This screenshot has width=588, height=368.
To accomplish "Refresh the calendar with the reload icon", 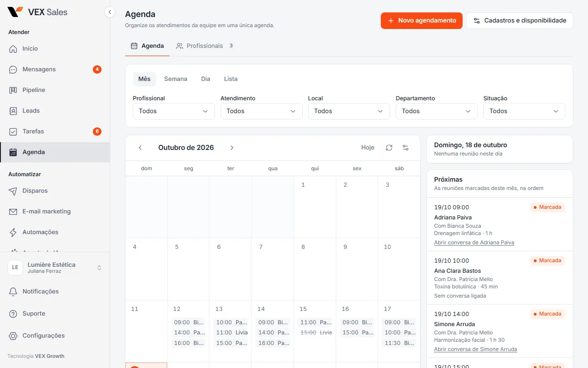I will 389,148.
